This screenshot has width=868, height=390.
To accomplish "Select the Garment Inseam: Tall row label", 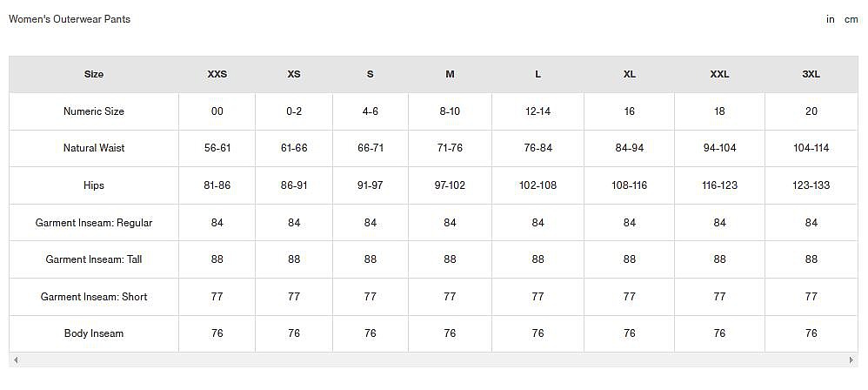I will [x=94, y=259].
